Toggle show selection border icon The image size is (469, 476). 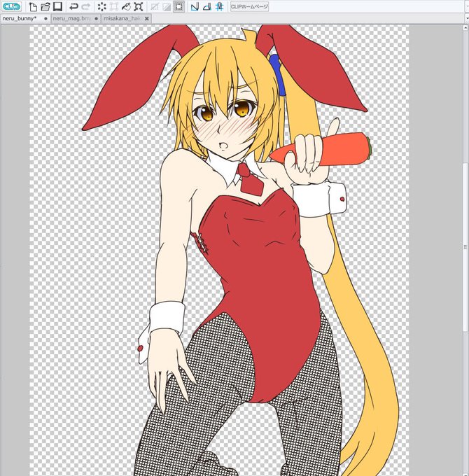pos(179,7)
